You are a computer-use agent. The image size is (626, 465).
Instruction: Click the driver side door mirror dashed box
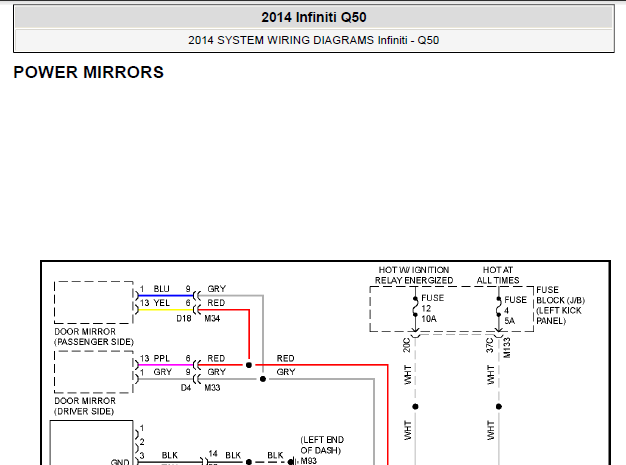tap(94, 372)
